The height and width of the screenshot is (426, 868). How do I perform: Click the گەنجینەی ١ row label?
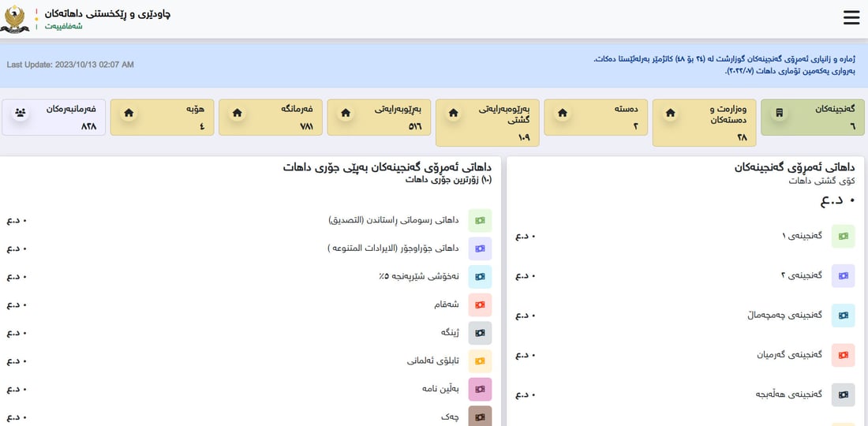point(801,236)
